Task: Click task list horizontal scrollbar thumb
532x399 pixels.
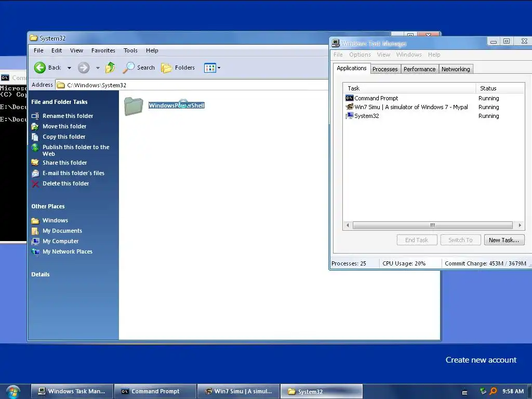Action: pos(433,225)
